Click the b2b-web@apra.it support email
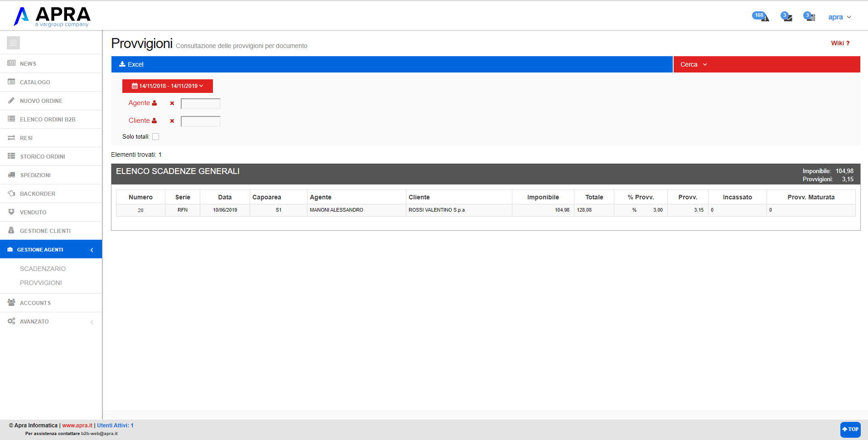Viewport: 868px width, 440px height. [x=99, y=434]
